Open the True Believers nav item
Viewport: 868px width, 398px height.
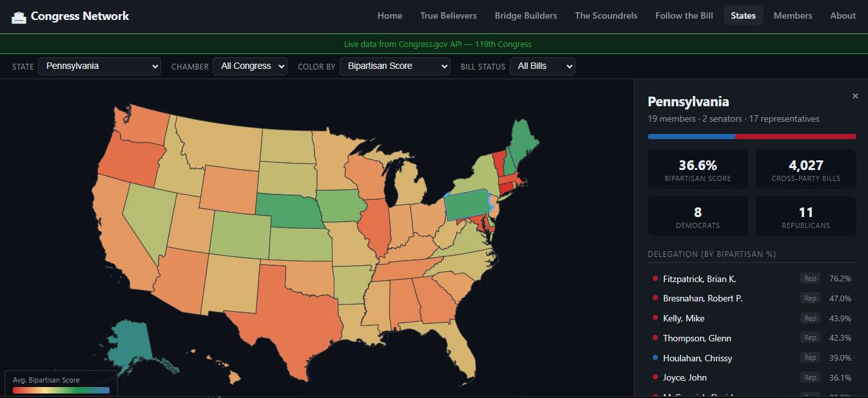[x=448, y=15]
